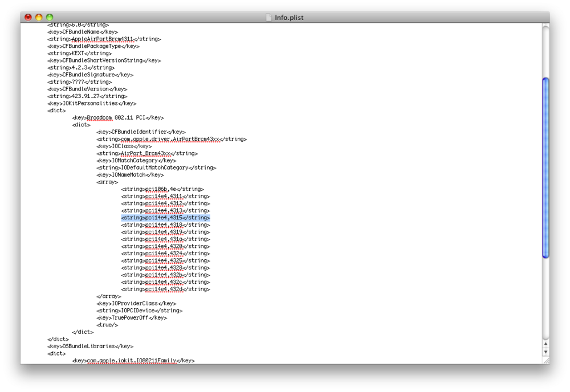Click the window resize grip corner
This screenshot has width=570, height=392.
pyautogui.click(x=545, y=360)
